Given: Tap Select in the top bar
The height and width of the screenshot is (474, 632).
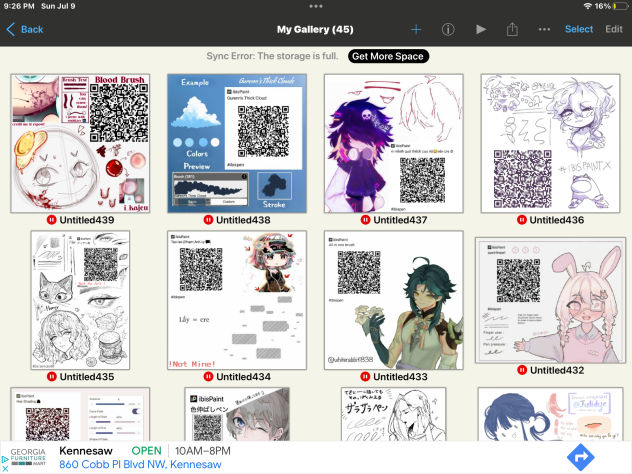Looking at the screenshot, I should point(578,29).
